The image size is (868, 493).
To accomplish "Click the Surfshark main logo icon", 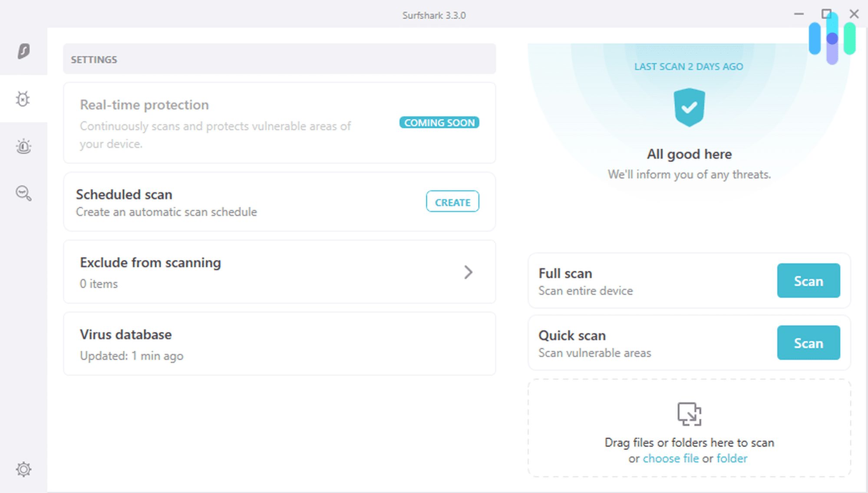I will (x=24, y=51).
